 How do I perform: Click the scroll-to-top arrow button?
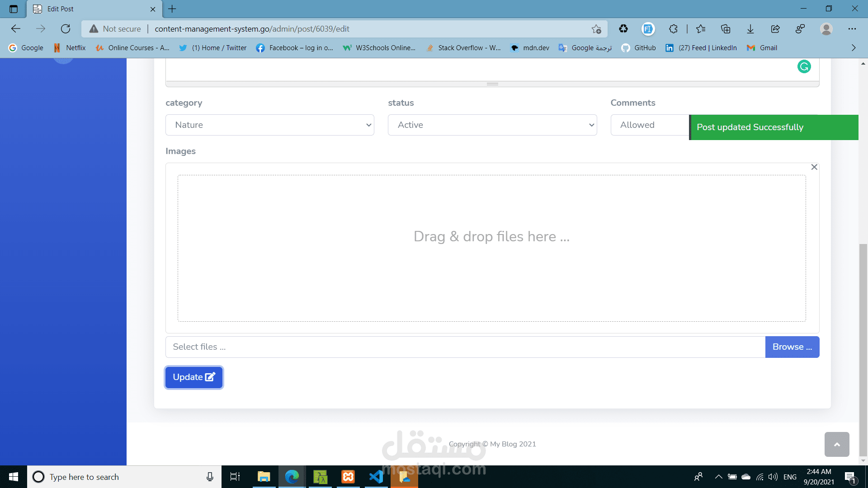[x=836, y=444]
